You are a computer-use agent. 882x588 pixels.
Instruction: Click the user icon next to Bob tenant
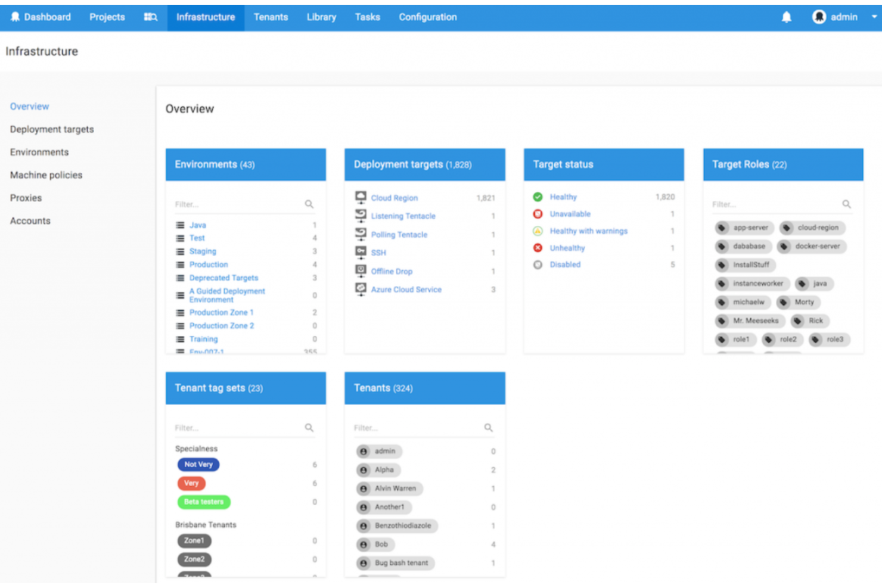[x=364, y=544]
